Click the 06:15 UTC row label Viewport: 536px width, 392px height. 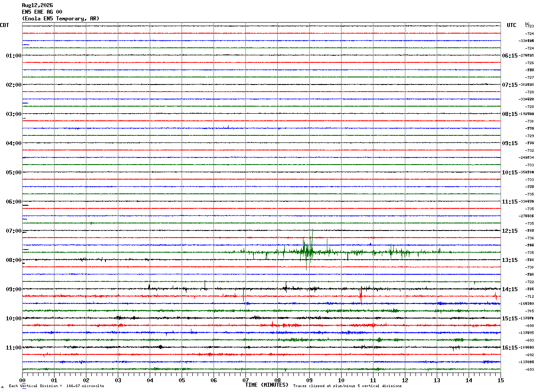[510, 56]
